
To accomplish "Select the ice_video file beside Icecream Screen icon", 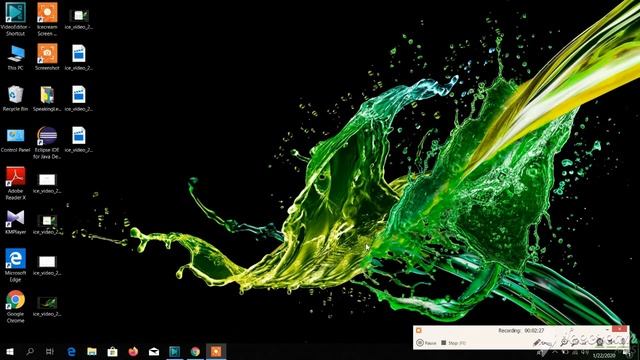I will (x=79, y=19).
